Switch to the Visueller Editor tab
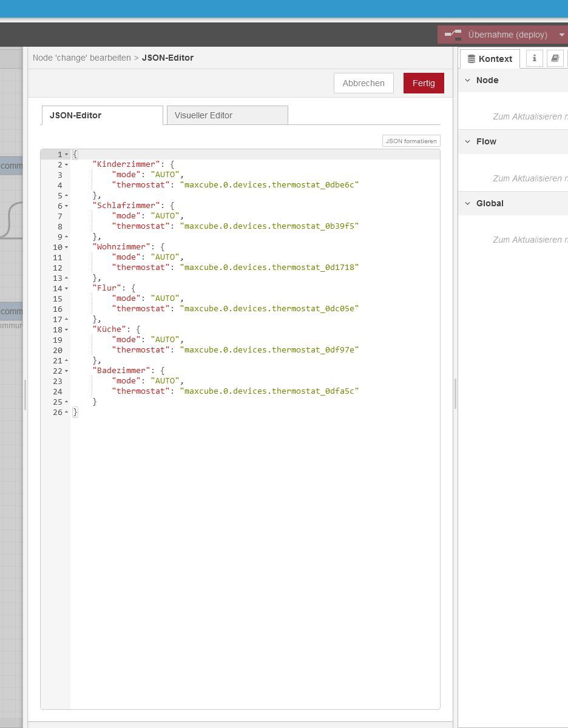This screenshot has width=568, height=728. pyautogui.click(x=227, y=115)
